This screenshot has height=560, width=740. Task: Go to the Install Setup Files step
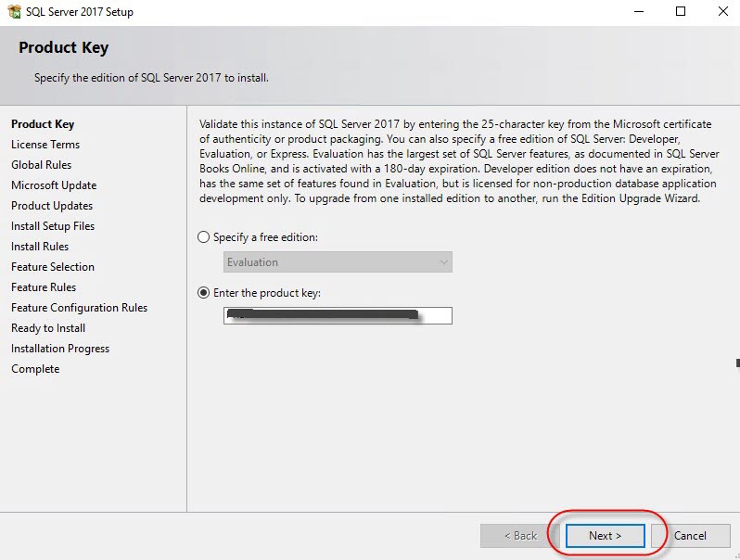click(53, 226)
